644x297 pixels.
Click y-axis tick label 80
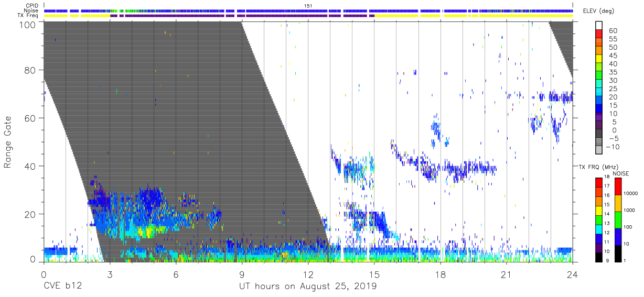coord(29,70)
